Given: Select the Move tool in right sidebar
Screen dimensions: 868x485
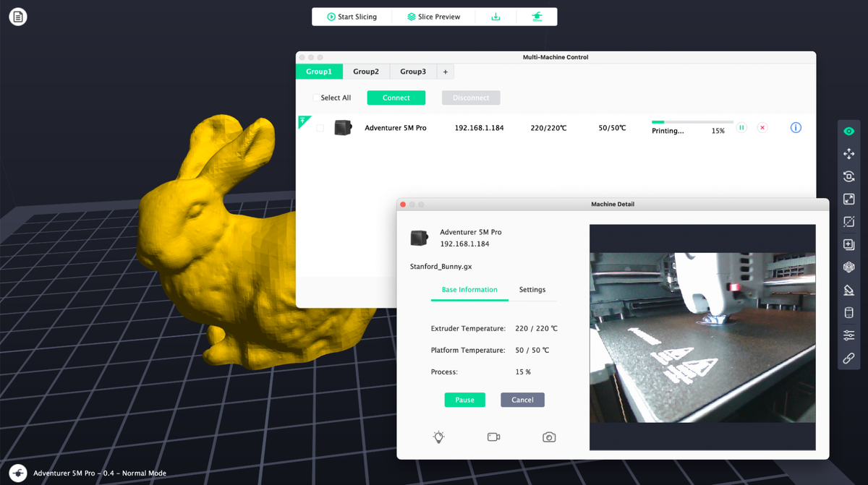Looking at the screenshot, I should point(849,154).
